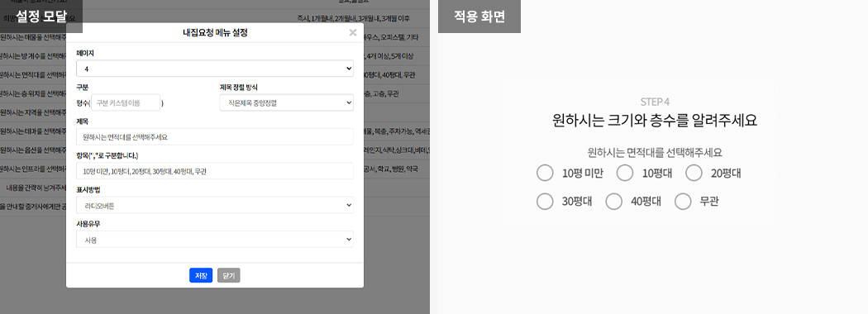The height and width of the screenshot is (314, 868).
Task: Click background row 원하시는 옵션을 선택해주
Action: 33,150
